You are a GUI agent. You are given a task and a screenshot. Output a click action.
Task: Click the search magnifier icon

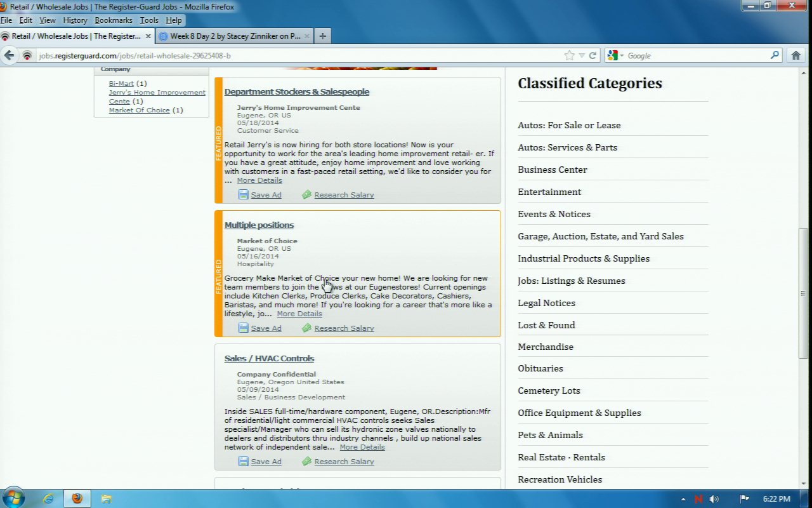[775, 56]
